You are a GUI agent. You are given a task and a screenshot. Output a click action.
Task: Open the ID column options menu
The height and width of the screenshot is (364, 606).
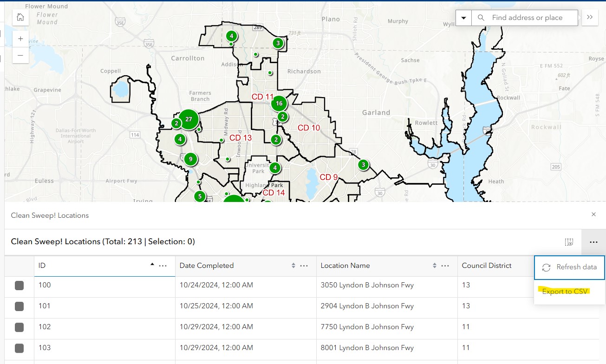coord(163,265)
